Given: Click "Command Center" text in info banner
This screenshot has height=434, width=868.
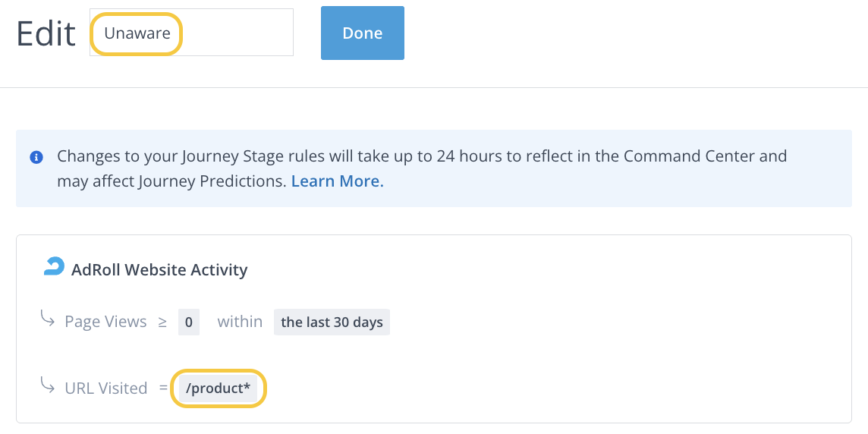Looking at the screenshot, I should [x=689, y=157].
